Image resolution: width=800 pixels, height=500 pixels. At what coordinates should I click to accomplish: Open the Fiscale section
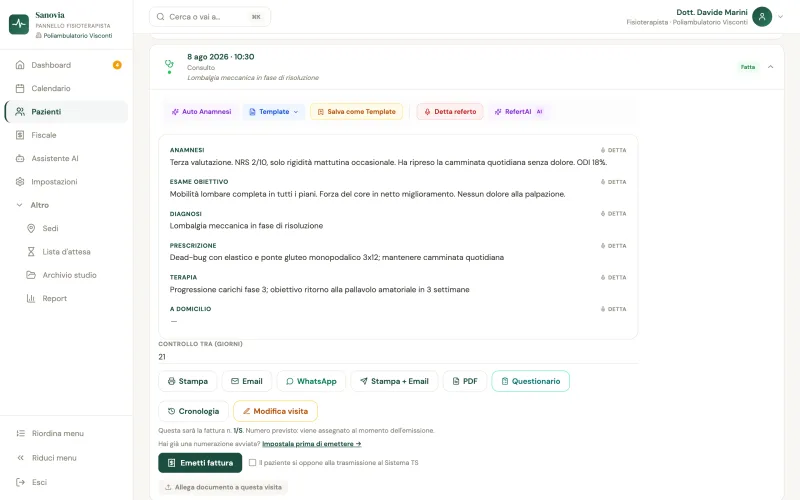[x=66, y=135]
